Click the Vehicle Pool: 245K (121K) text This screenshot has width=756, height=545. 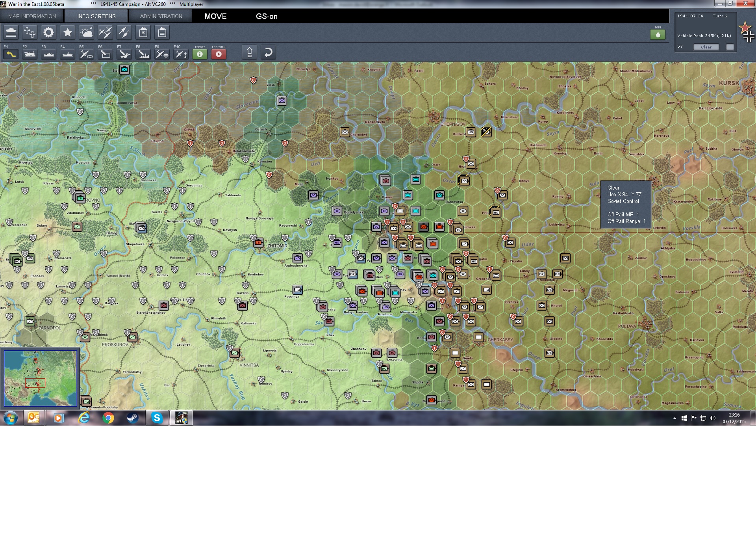pyautogui.click(x=704, y=35)
